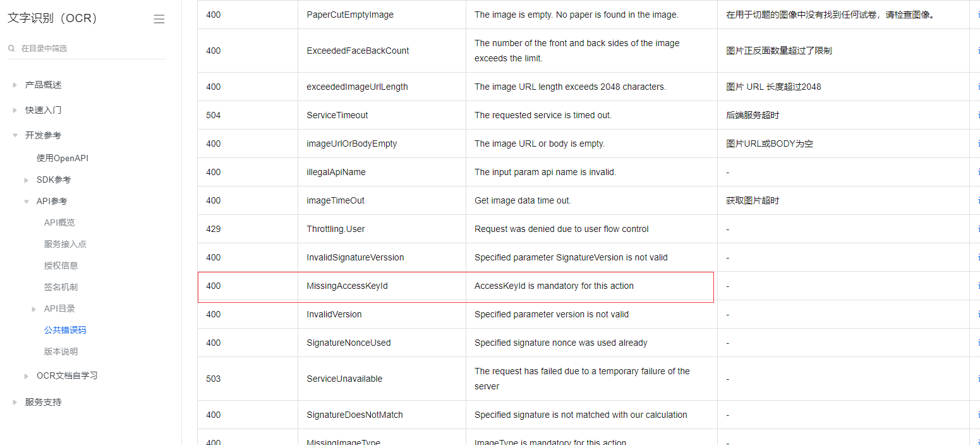
Task: Expand the SDK参考 subsection arrow
Action: pyautogui.click(x=27, y=180)
